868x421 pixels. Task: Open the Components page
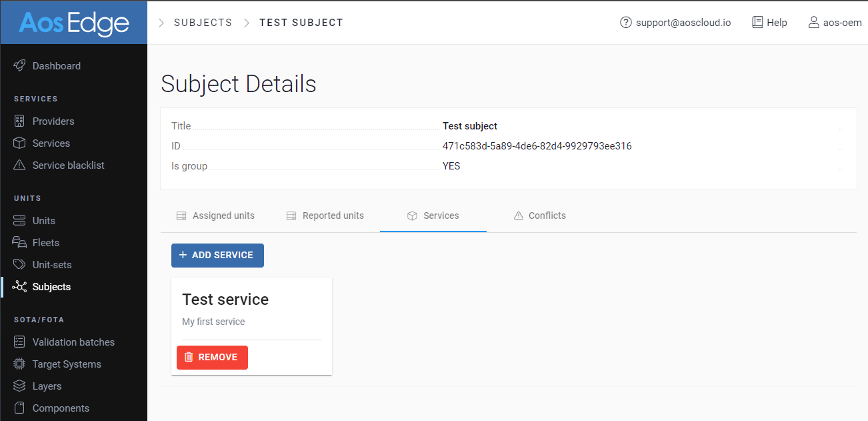click(x=61, y=408)
